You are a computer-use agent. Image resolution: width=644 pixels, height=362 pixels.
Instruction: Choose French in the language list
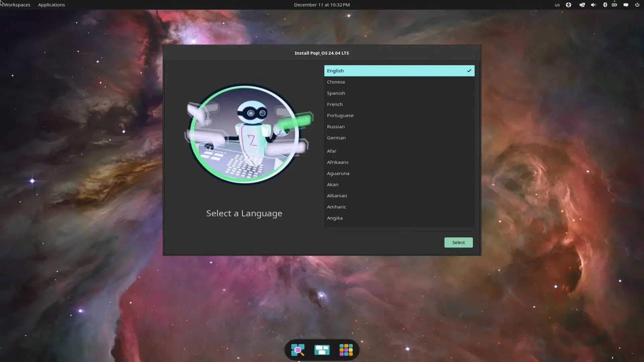(399, 104)
